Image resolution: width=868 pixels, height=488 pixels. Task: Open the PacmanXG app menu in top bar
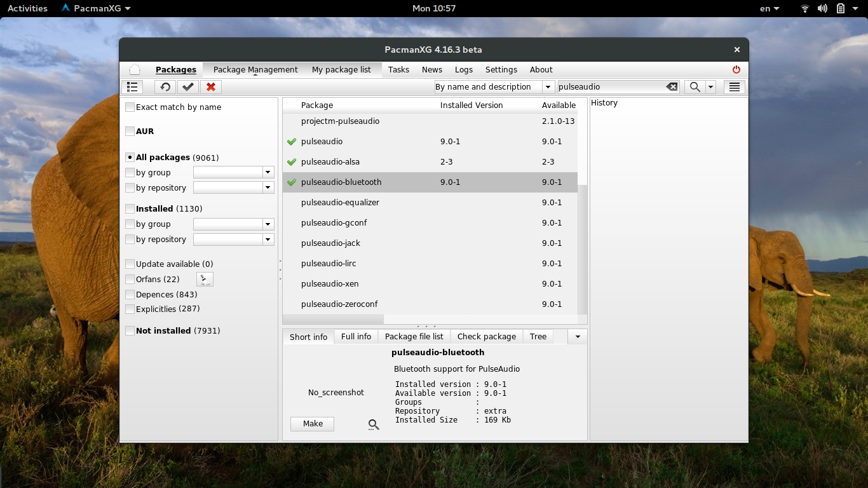tap(96, 8)
